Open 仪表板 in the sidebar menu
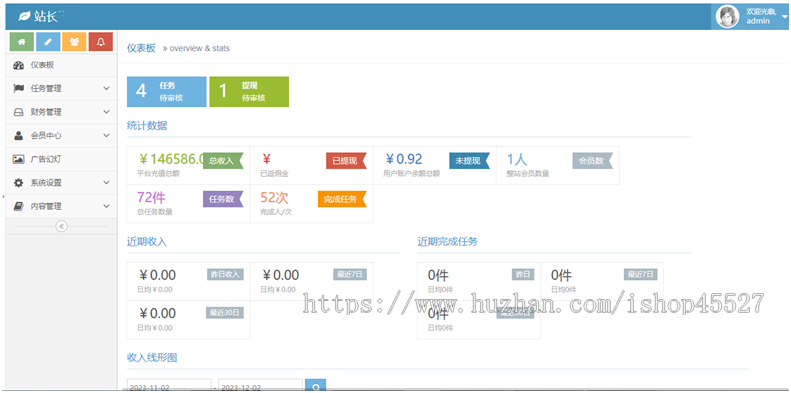 pyautogui.click(x=61, y=65)
